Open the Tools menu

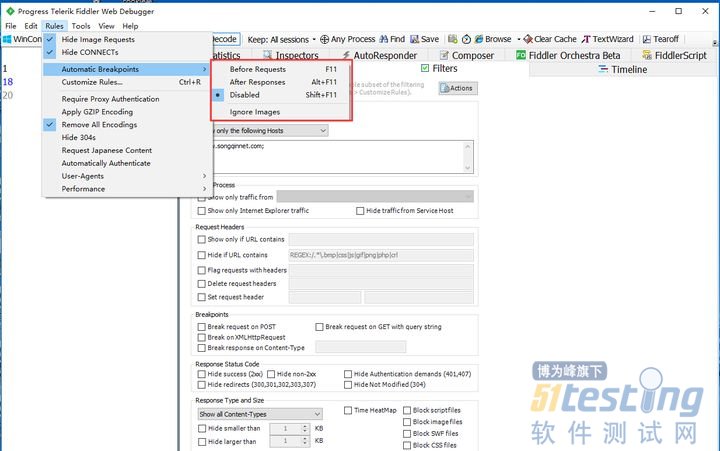click(81, 26)
